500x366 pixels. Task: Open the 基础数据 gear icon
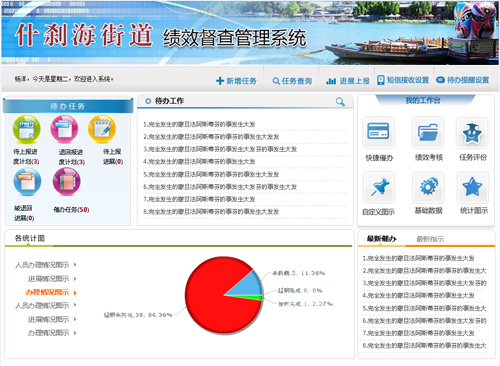428,187
